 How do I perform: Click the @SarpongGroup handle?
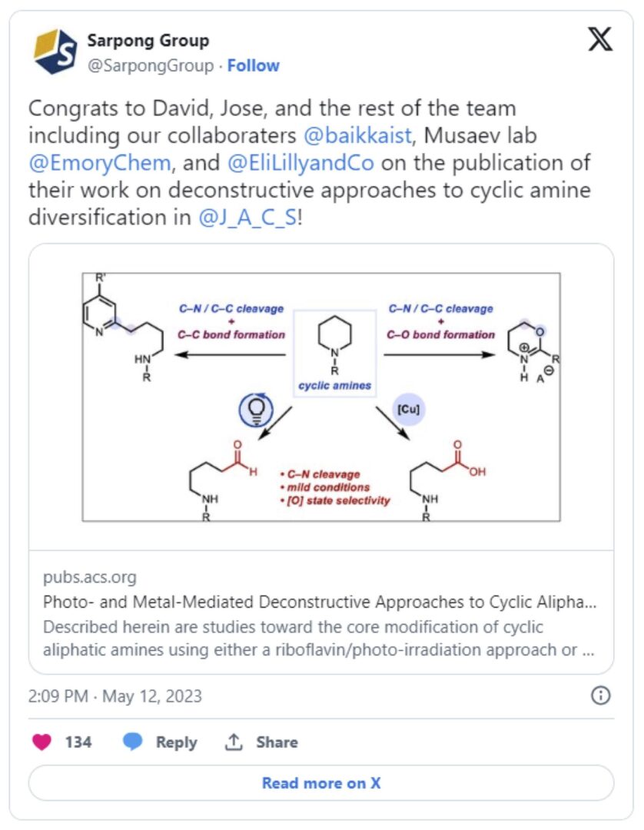[151, 65]
